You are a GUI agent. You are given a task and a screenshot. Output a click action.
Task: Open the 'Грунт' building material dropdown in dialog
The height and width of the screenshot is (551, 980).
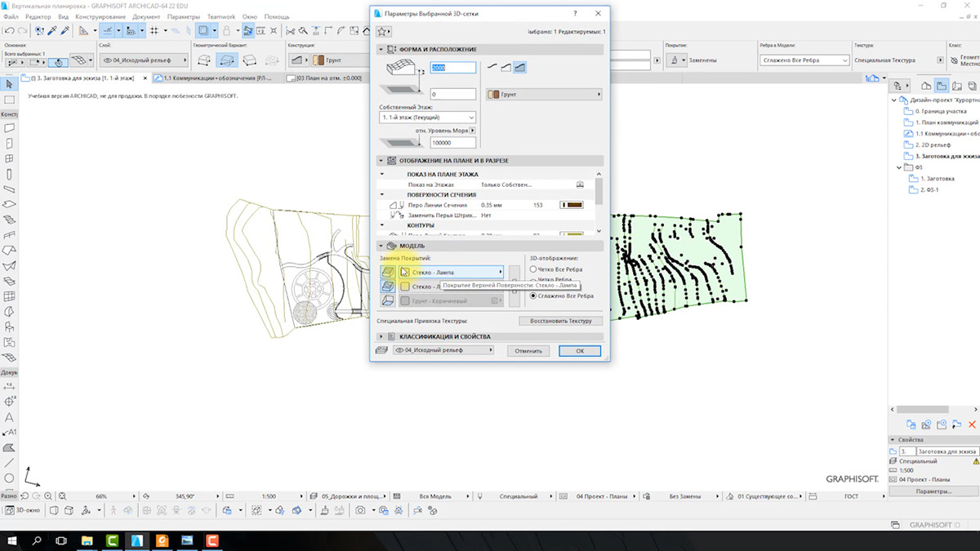tap(543, 95)
